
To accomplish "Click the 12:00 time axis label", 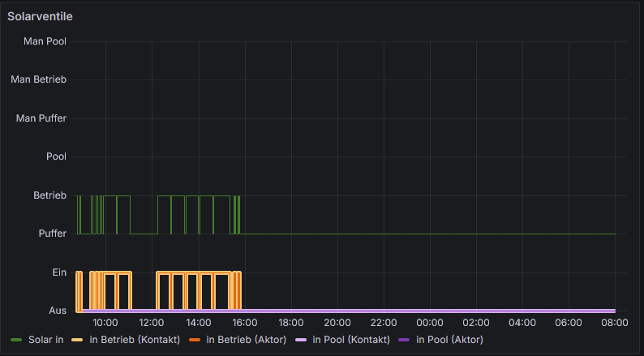I will (x=152, y=323).
